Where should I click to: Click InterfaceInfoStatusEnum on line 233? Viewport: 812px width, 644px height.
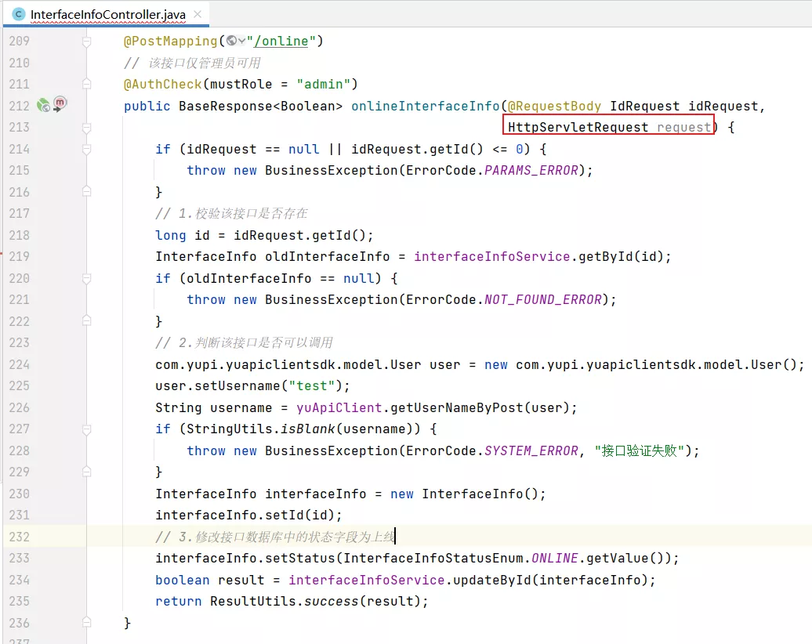tap(433, 558)
